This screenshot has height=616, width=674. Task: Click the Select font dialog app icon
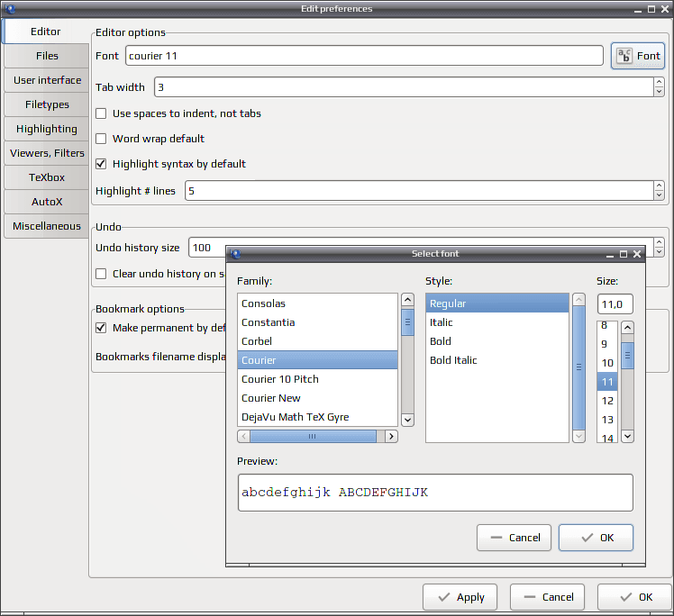tap(235, 254)
